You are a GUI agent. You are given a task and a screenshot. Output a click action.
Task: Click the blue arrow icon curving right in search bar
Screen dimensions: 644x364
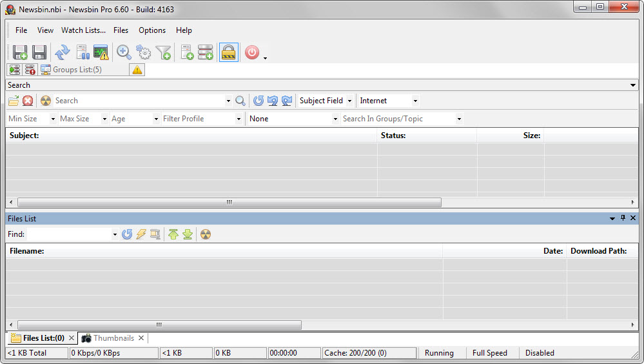coord(287,101)
